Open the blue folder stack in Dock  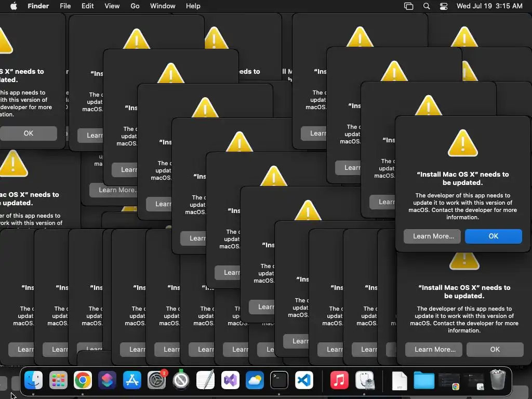pos(424,380)
